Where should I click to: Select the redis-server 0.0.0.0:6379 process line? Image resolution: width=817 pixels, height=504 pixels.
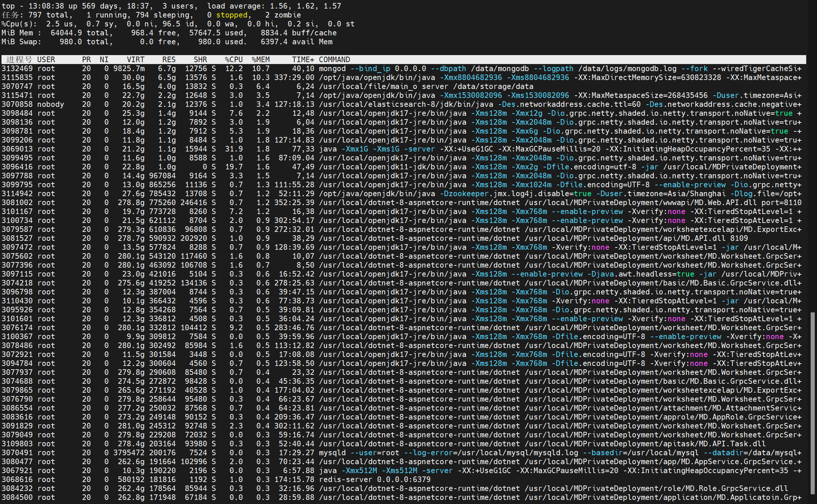pyautogui.click(x=374, y=479)
